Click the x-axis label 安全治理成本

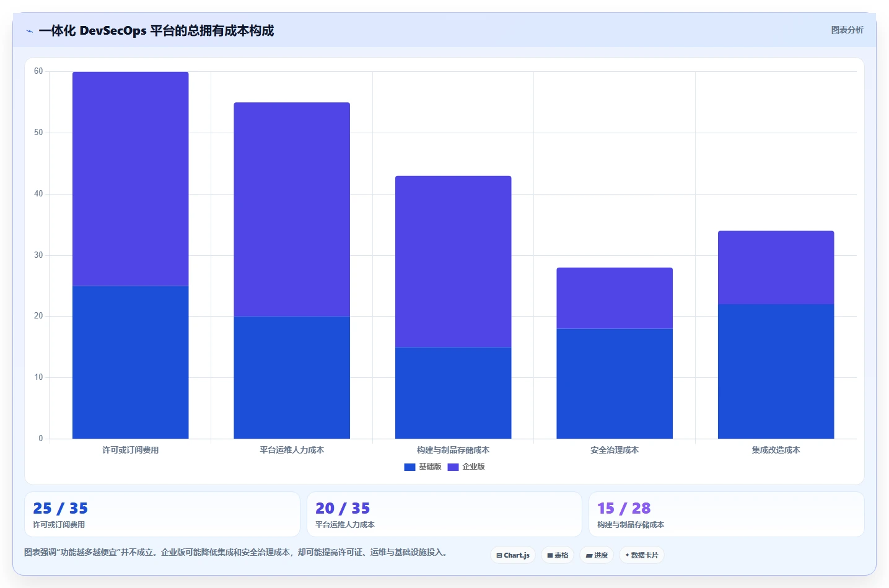click(615, 450)
